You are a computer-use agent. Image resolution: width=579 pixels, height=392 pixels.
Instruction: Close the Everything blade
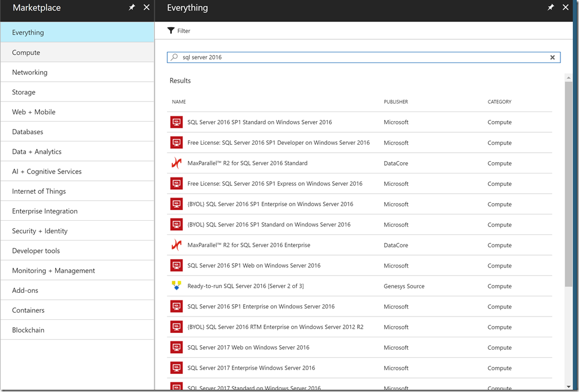[x=565, y=7]
